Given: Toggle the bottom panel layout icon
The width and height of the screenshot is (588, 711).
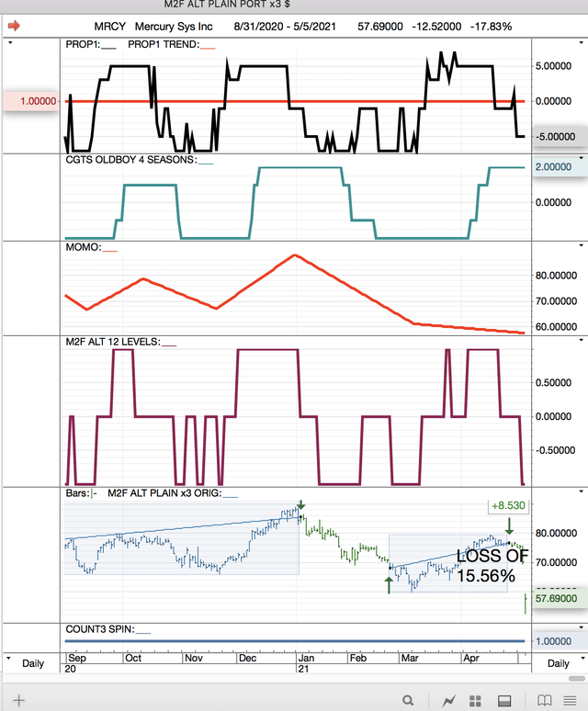Looking at the screenshot, I should click(504, 701).
